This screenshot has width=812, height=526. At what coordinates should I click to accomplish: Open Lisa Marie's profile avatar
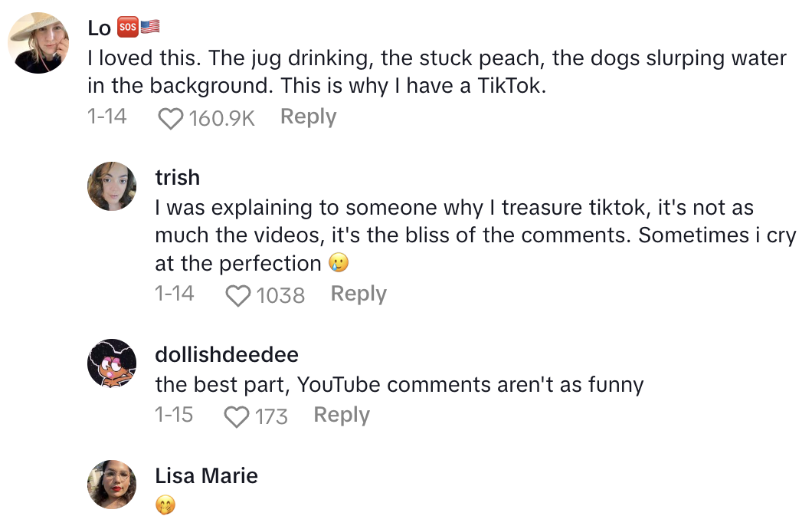coord(112,484)
